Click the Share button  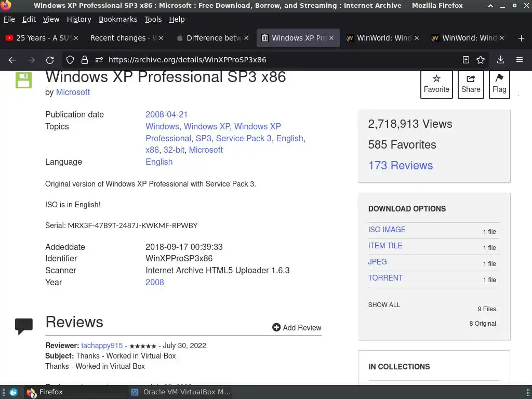[x=471, y=85]
